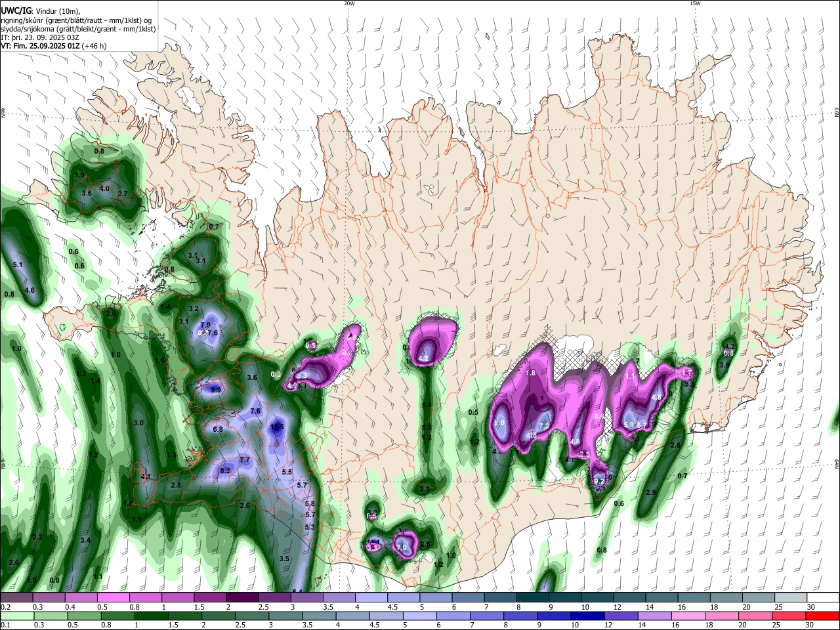840x630 pixels.
Task: Click the value "2.7" beside the 4.0 label
Action: tap(122, 194)
